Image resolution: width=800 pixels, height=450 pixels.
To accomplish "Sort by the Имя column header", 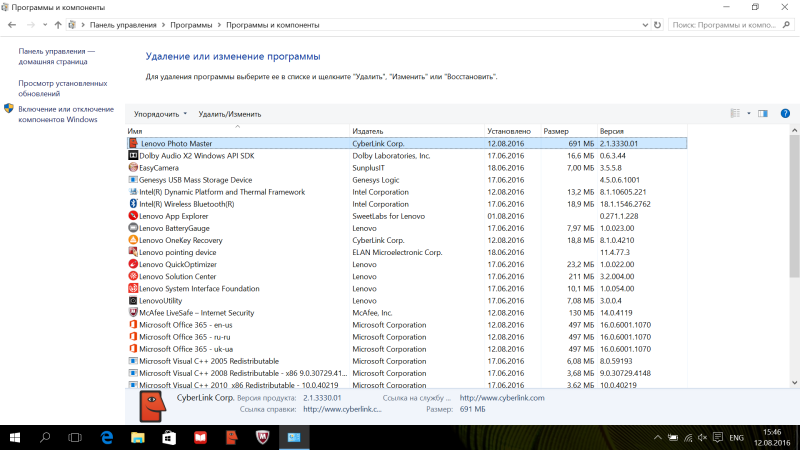I will click(237, 131).
